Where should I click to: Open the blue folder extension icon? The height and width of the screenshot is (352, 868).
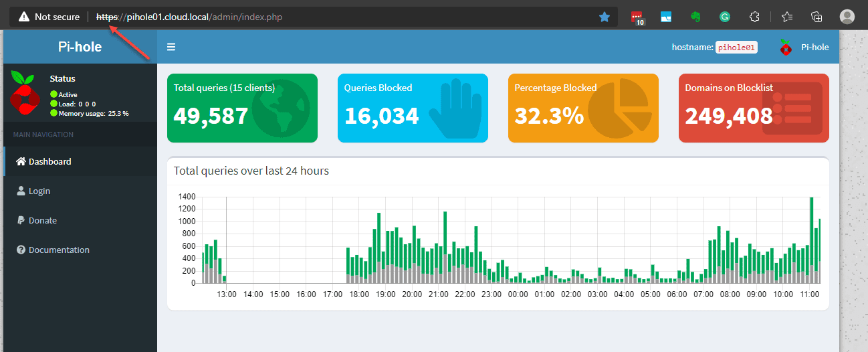tap(666, 17)
